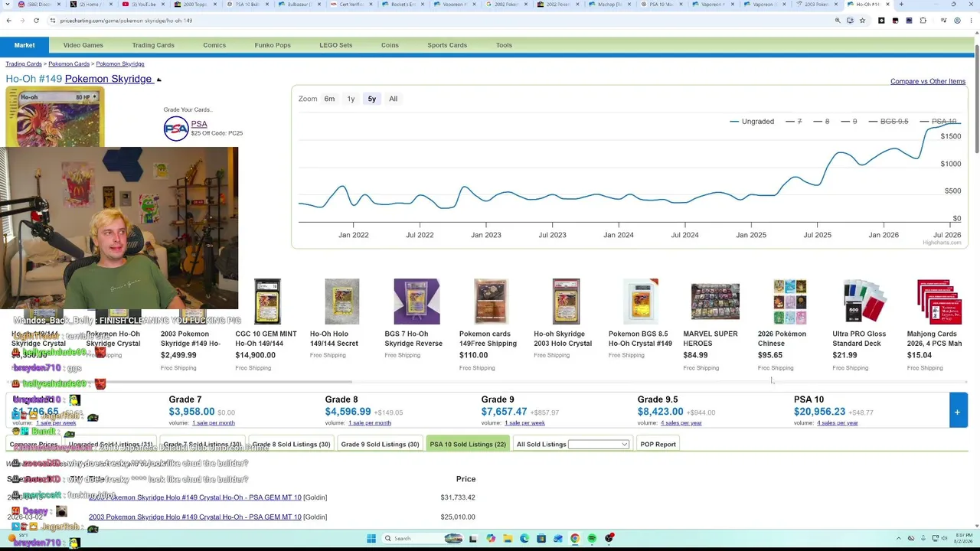Toggle the PSA 10 series in chart legend
980x551 pixels.
(x=938, y=122)
